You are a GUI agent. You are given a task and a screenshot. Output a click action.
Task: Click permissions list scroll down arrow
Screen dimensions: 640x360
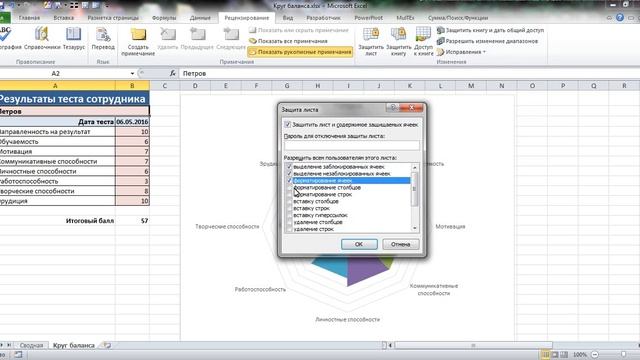coord(415,228)
